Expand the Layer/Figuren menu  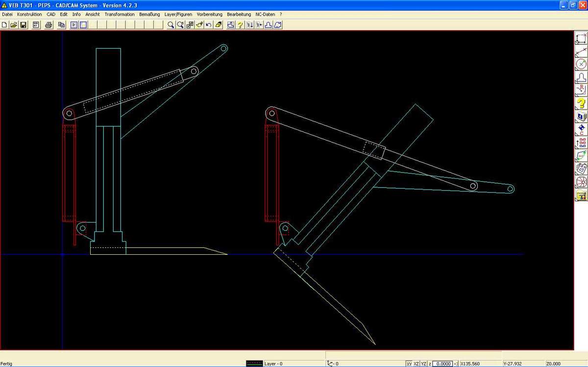click(178, 15)
